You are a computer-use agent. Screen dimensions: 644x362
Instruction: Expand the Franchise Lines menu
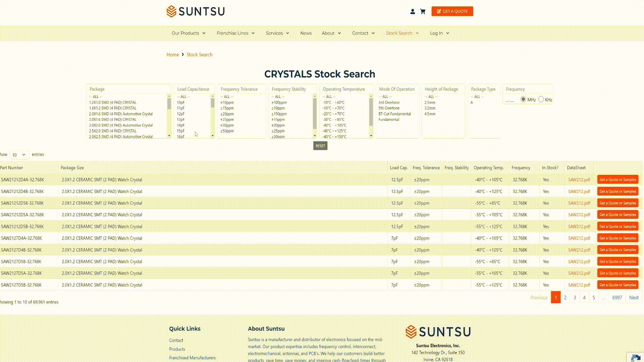pos(236,33)
